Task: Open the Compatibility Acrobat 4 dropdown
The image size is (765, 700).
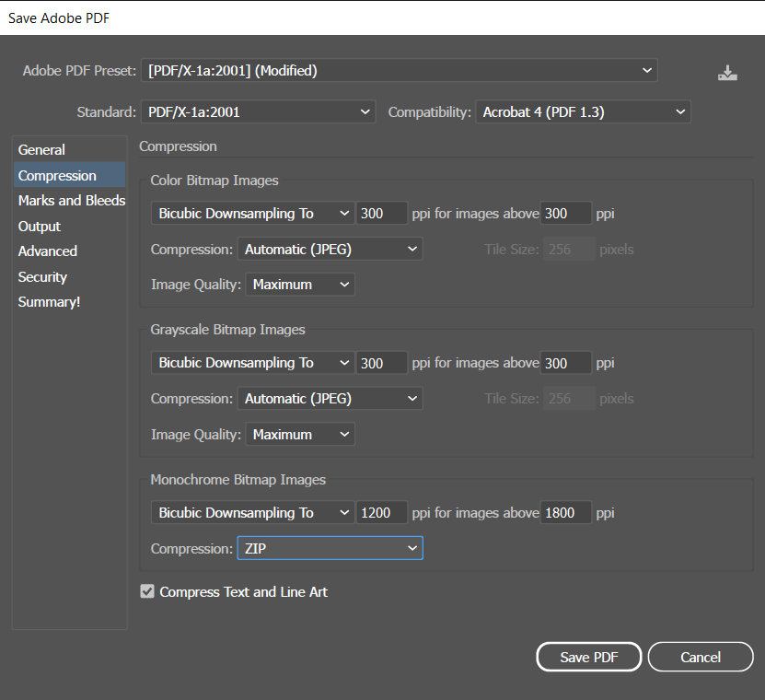Action: click(583, 111)
